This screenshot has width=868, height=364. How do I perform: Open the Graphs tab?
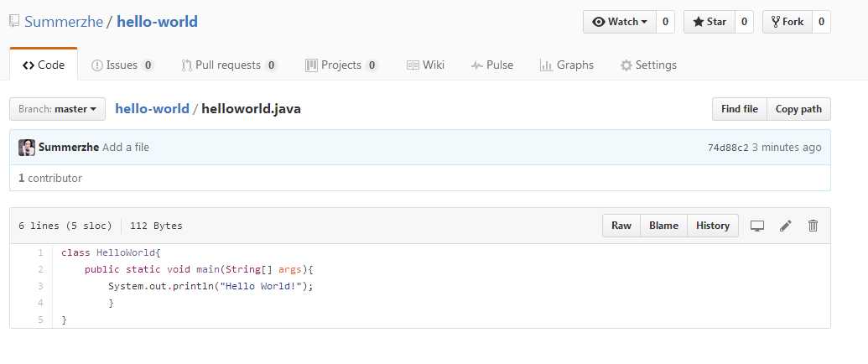pyautogui.click(x=566, y=65)
